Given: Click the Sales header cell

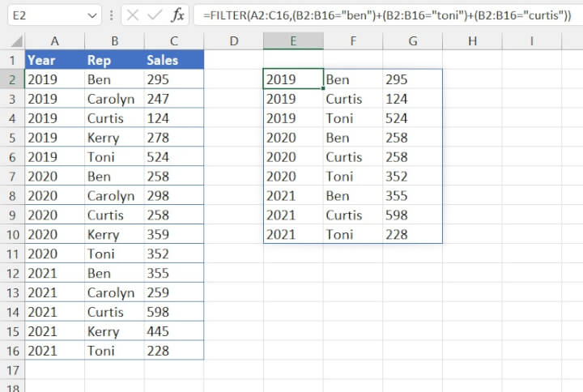Looking at the screenshot, I should [x=173, y=60].
